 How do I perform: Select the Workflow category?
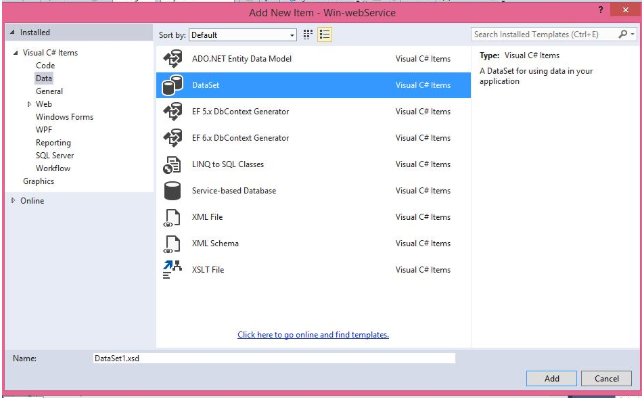coord(53,168)
